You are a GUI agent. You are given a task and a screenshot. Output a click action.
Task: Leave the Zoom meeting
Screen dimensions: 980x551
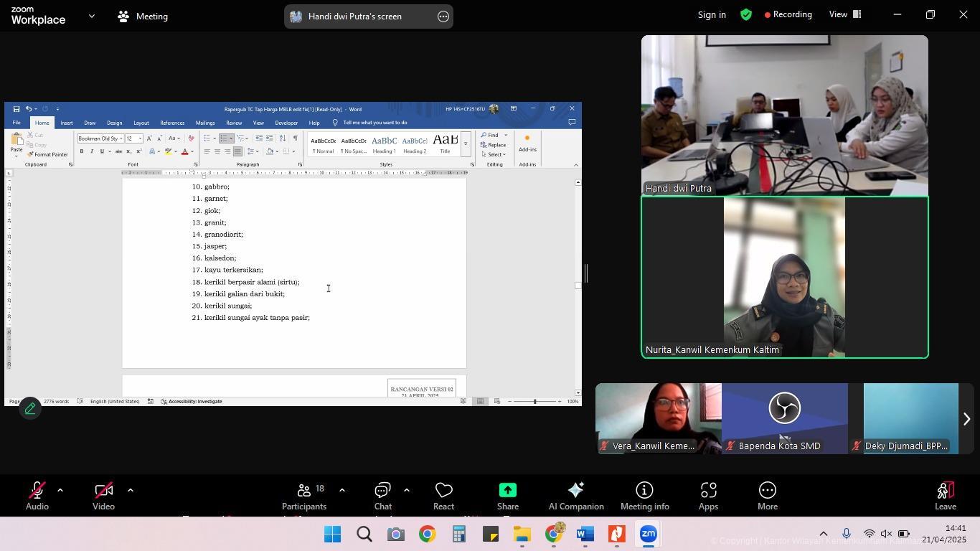point(946,496)
